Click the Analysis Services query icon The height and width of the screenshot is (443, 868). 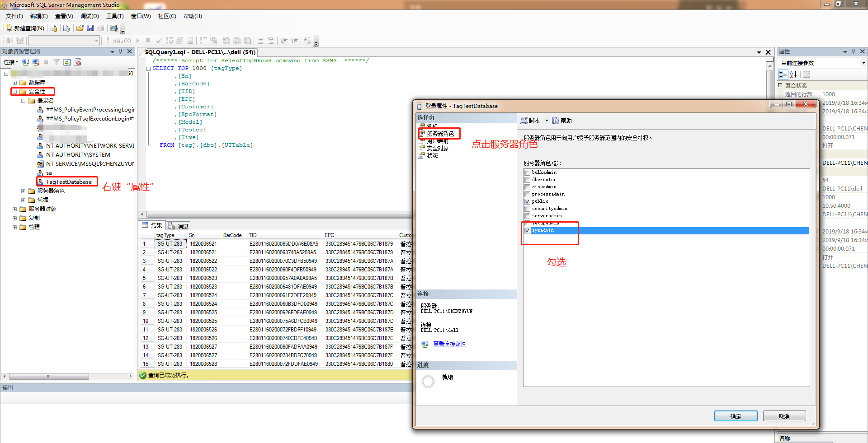pyautogui.click(x=66, y=28)
